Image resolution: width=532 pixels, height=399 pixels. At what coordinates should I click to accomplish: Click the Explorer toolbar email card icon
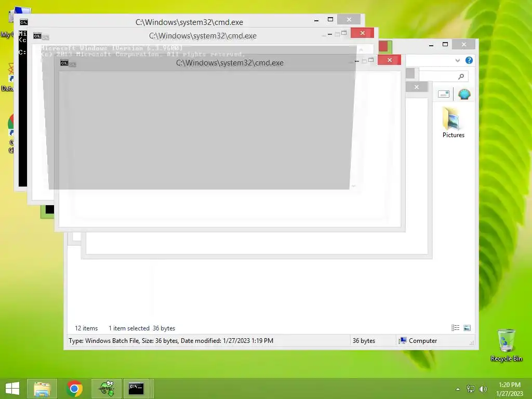point(444,94)
